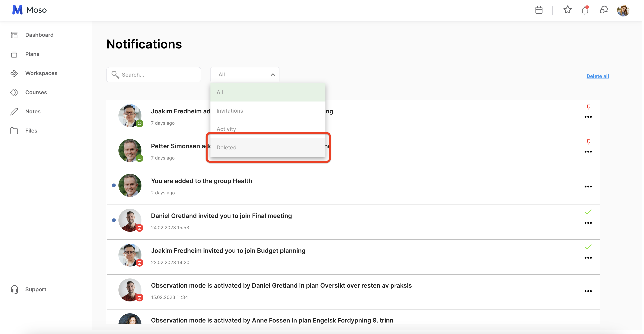Click the star favorites icon
Screen dimensions: 644x334
click(x=568, y=10)
